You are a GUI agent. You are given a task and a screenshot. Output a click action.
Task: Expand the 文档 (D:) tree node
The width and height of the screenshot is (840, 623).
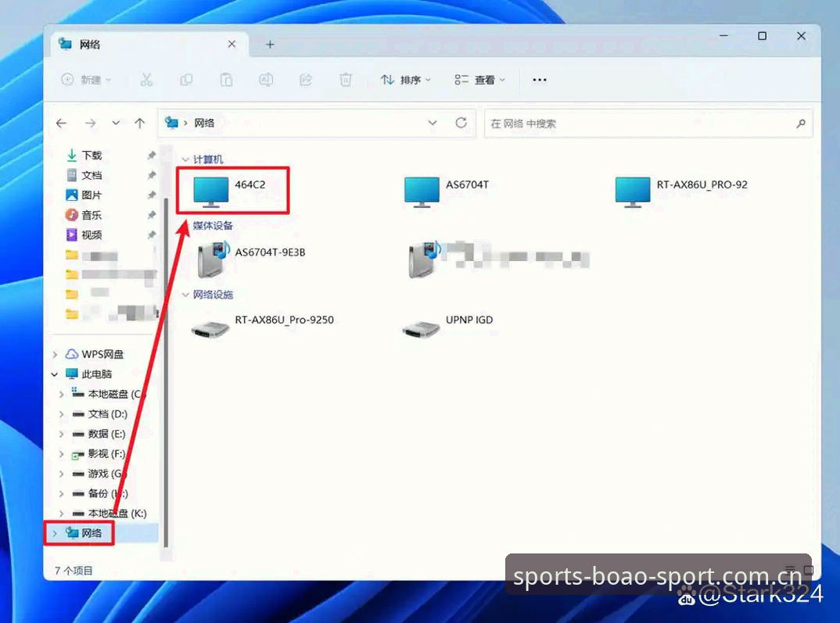pyautogui.click(x=61, y=414)
